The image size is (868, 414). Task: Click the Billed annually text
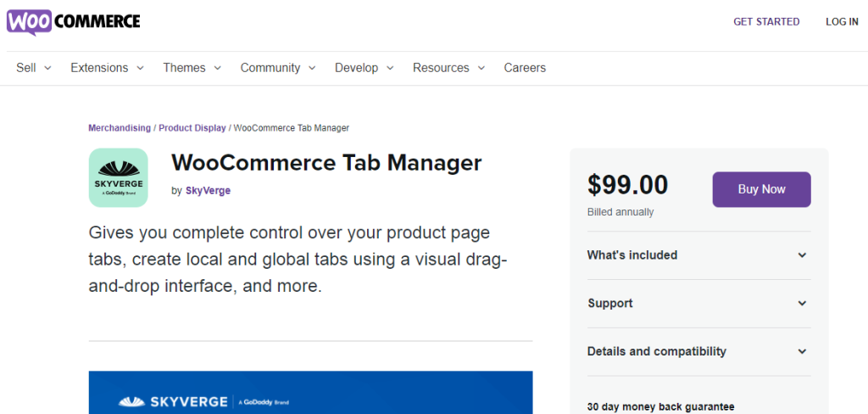coord(620,212)
